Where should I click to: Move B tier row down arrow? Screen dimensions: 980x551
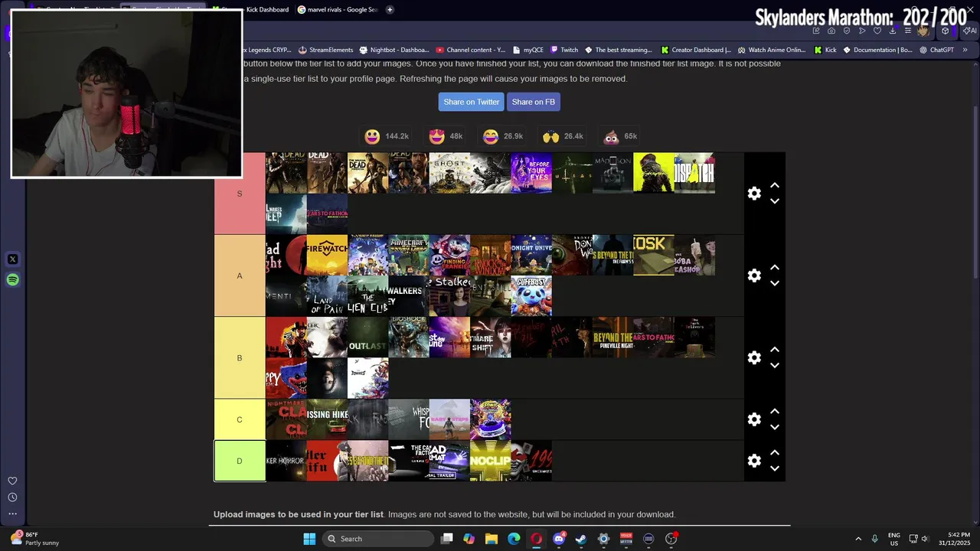point(775,366)
